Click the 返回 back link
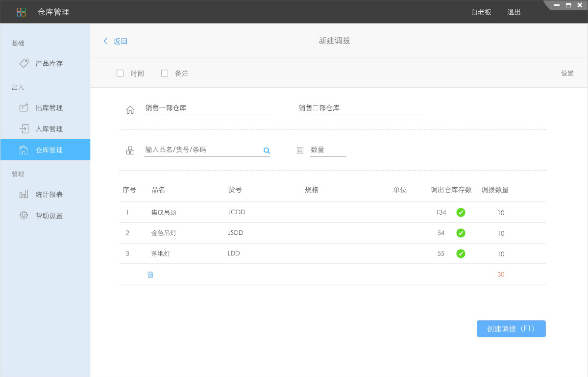 (120, 41)
